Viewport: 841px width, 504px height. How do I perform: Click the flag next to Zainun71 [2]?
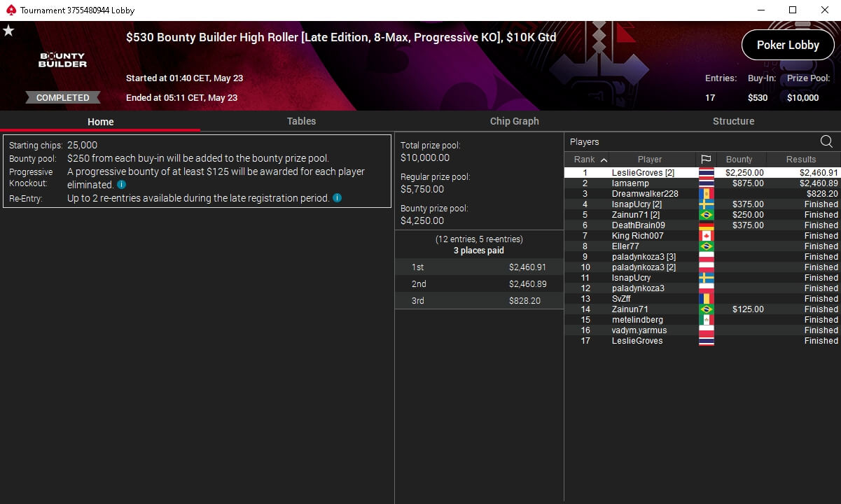pyautogui.click(x=706, y=215)
